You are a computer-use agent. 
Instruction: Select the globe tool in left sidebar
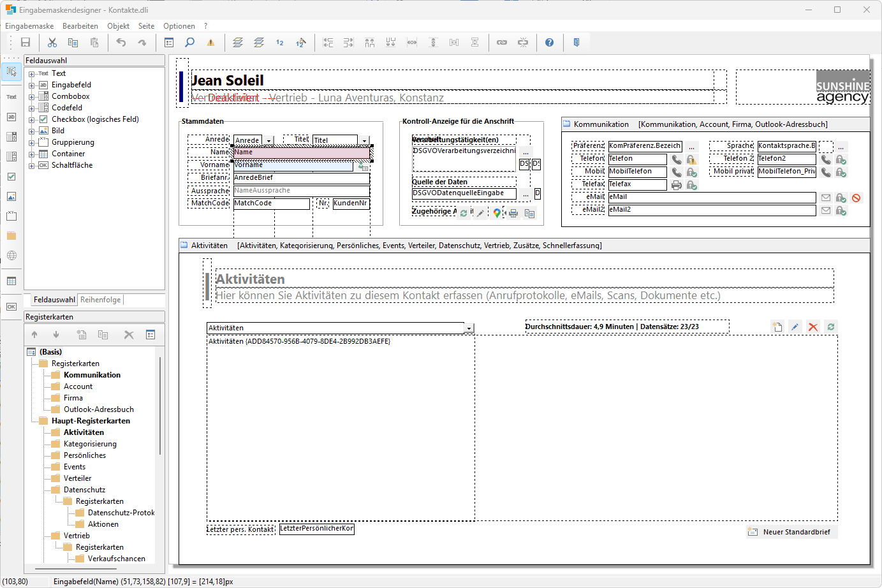click(x=11, y=256)
